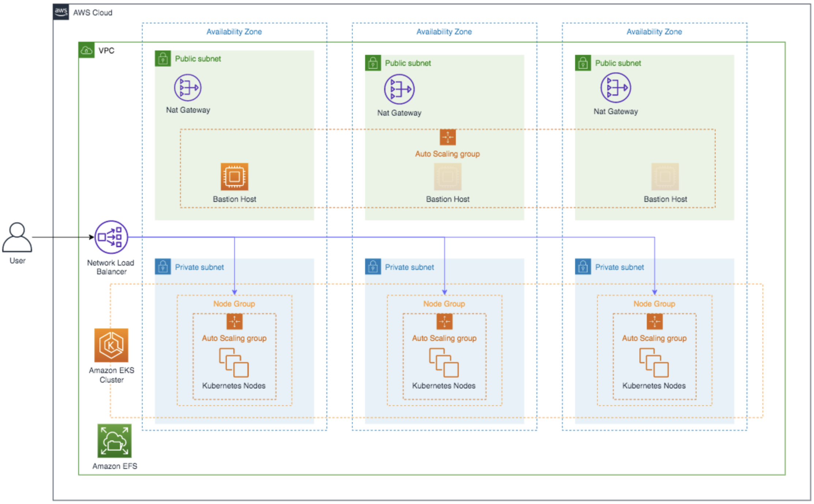Image resolution: width=814 pixels, height=504 pixels.
Task: Collapse the middle Node Group box
Action: [444, 304]
